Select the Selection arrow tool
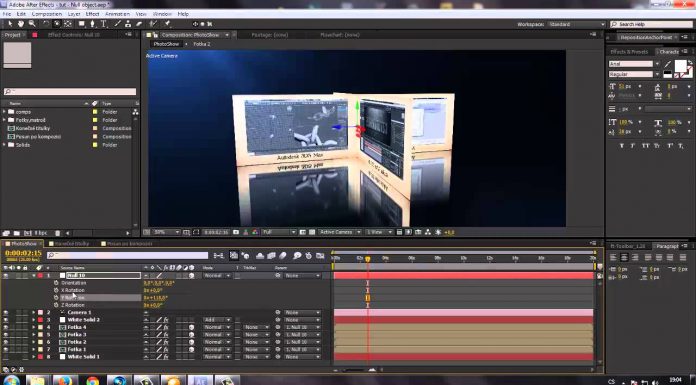Image resolution: width=696 pixels, height=385 pixels. [10, 24]
